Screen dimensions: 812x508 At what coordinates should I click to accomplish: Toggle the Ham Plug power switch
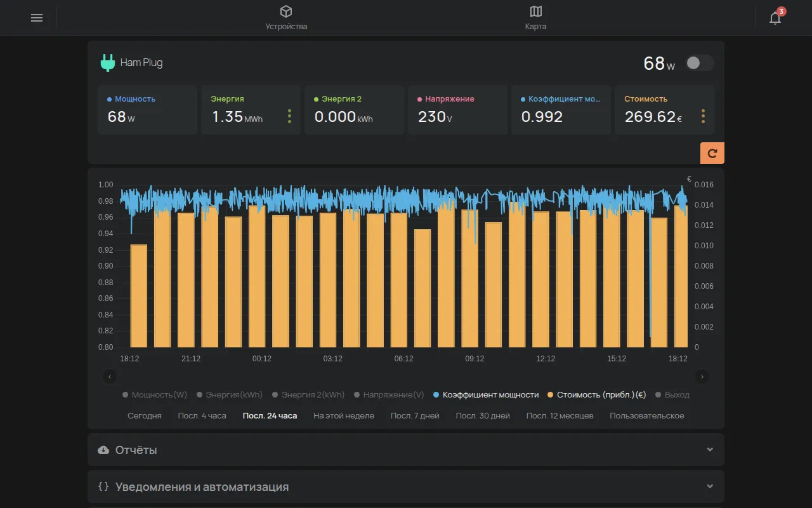[x=700, y=63]
